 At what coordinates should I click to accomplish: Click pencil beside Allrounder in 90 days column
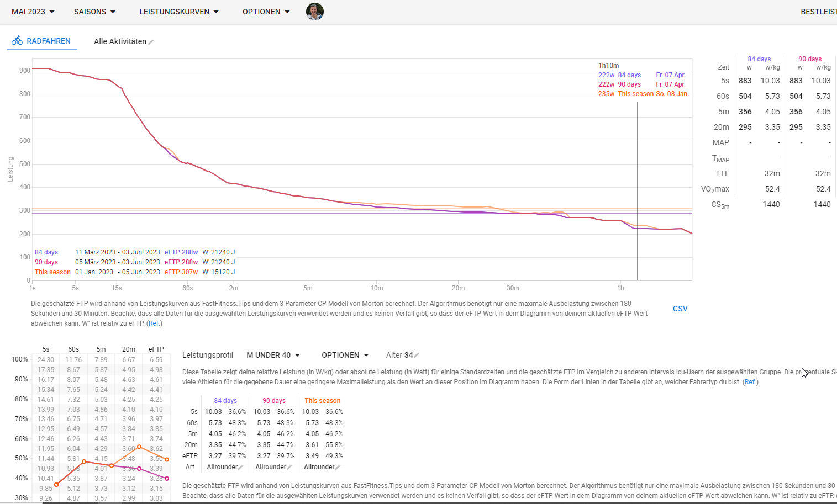[289, 468]
